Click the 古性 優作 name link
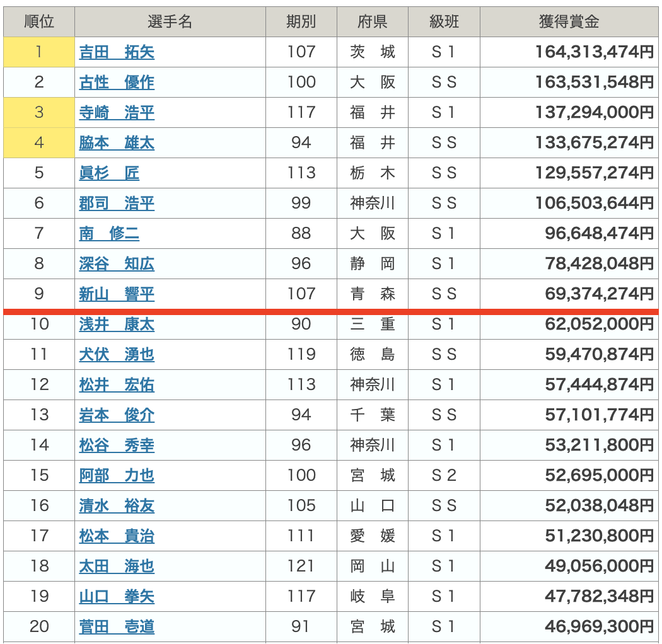 click(x=117, y=83)
